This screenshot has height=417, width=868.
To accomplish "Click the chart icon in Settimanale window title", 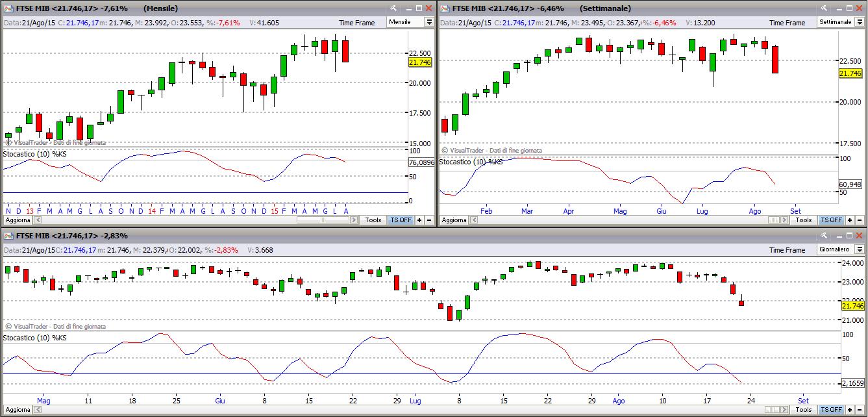I will [x=445, y=8].
